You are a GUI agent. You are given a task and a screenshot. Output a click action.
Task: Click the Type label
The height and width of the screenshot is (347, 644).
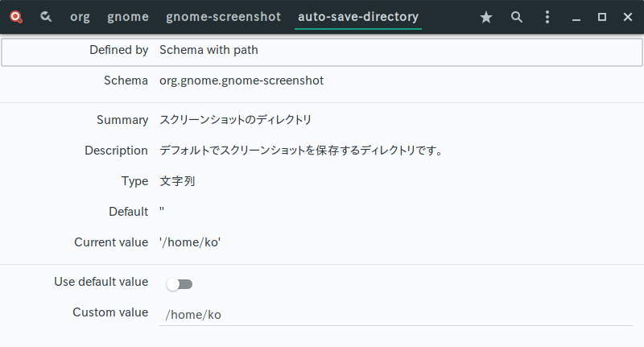pyautogui.click(x=134, y=181)
